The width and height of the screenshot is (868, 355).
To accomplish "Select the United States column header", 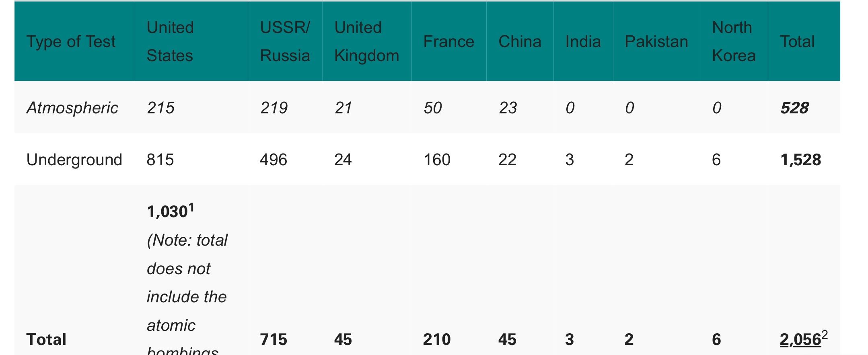I will pyautogui.click(x=170, y=41).
